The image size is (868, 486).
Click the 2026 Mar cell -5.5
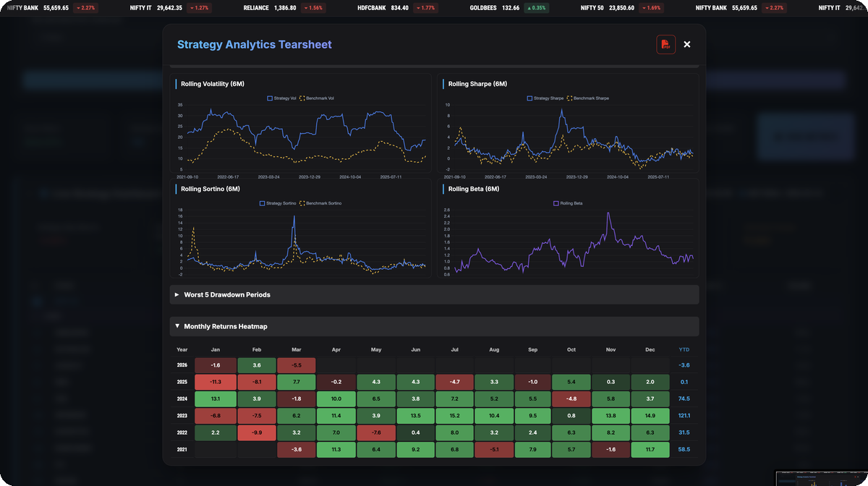[x=296, y=365]
